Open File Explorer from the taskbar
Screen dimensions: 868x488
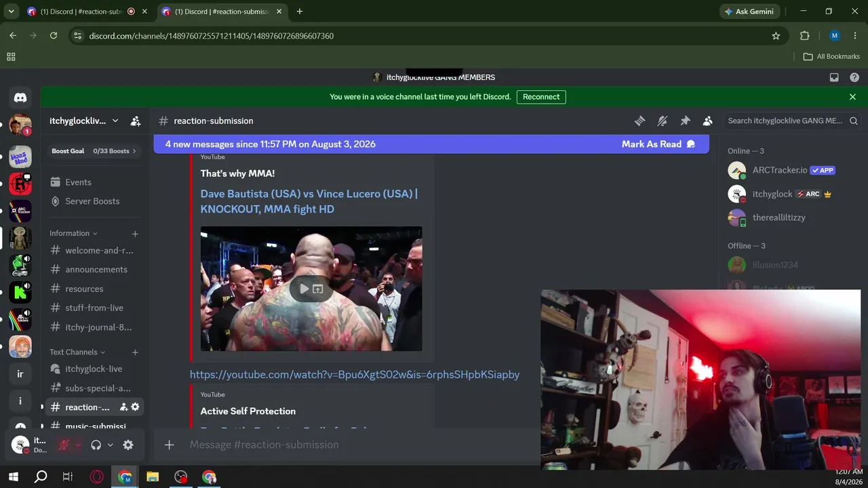coord(153,477)
